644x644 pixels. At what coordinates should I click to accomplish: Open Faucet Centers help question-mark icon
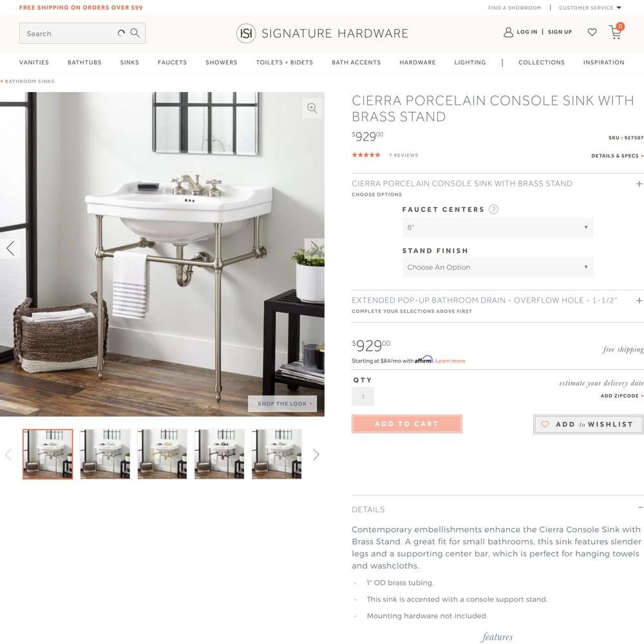[x=493, y=209]
